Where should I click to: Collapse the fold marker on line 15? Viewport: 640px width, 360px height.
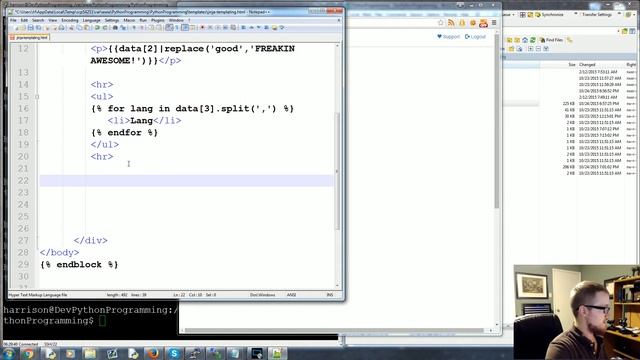tap(37, 97)
